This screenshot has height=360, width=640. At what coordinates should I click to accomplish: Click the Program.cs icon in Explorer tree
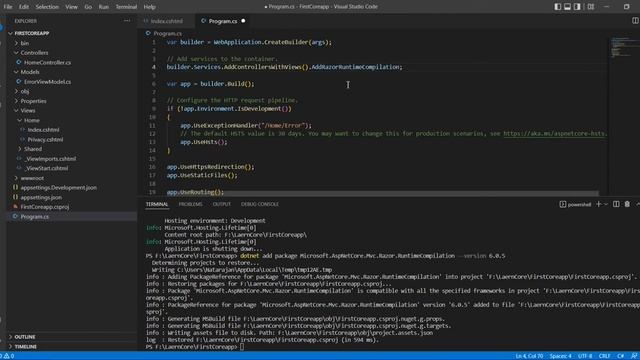15,216
